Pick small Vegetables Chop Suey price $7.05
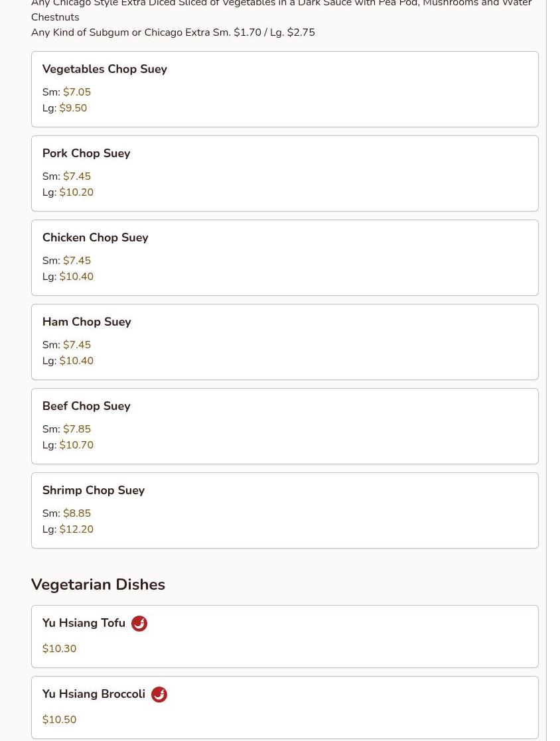Screen dimensions: 560x741 pyautogui.click(x=77, y=92)
